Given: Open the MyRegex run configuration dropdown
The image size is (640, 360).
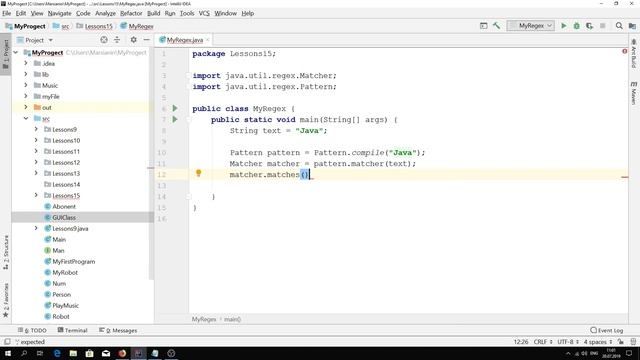Looking at the screenshot, I should [x=531, y=26].
